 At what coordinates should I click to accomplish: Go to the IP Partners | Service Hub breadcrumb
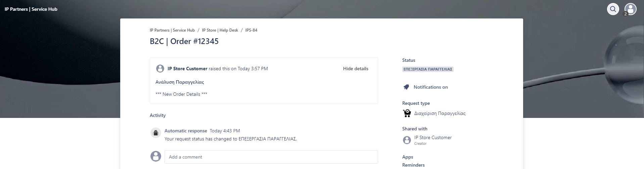coord(172,30)
